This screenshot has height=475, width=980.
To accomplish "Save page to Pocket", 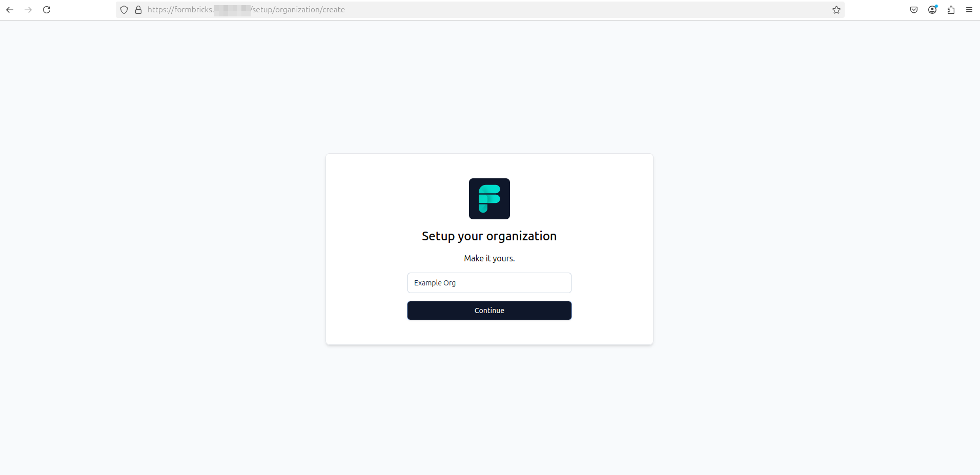I will 913,10.
